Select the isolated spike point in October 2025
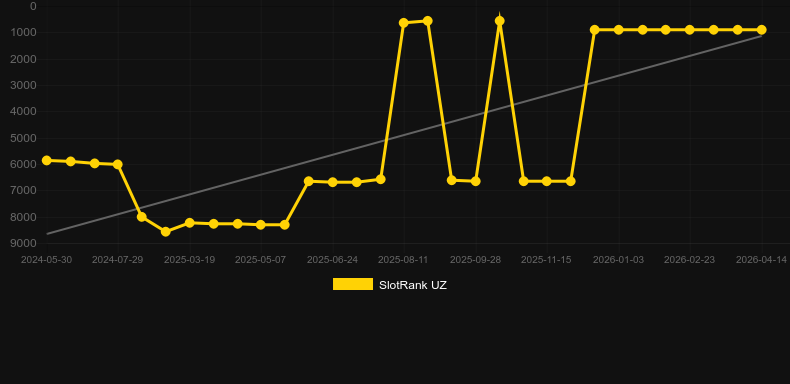Screen dimensions: 790x384 pos(500,21)
